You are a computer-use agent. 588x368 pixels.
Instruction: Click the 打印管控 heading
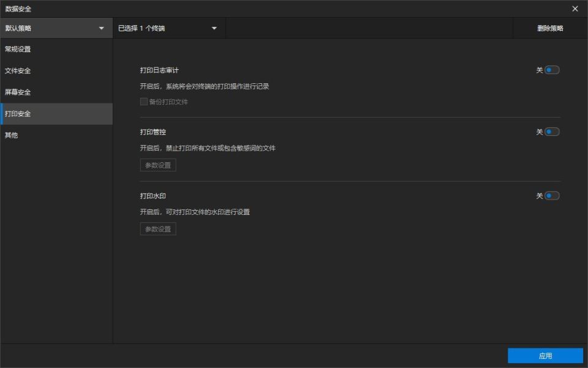[153, 132]
